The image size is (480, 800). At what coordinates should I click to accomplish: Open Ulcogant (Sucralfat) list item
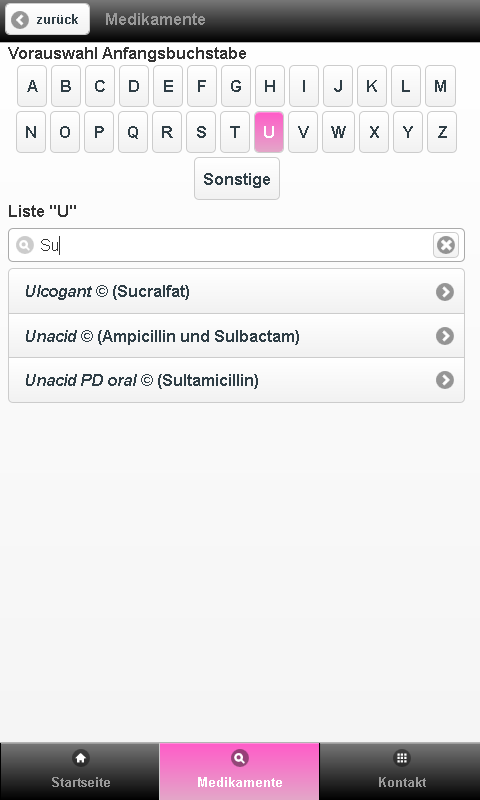pyautogui.click(x=237, y=291)
